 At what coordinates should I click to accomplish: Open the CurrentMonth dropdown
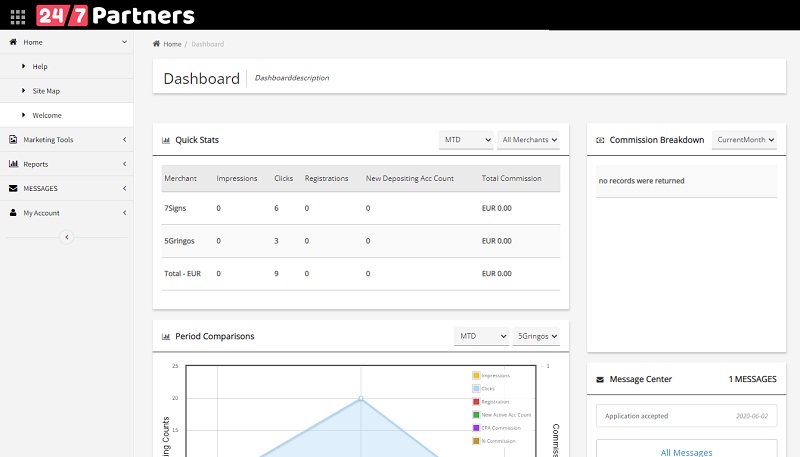[x=744, y=140]
